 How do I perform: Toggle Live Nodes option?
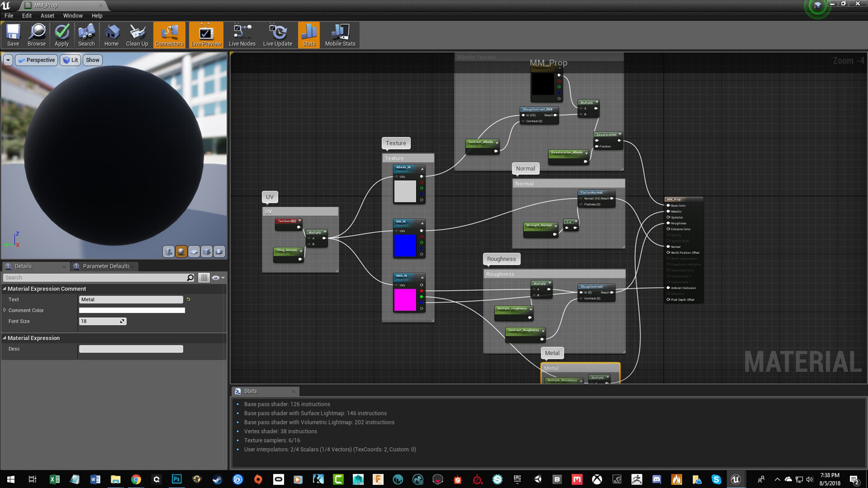(x=242, y=36)
